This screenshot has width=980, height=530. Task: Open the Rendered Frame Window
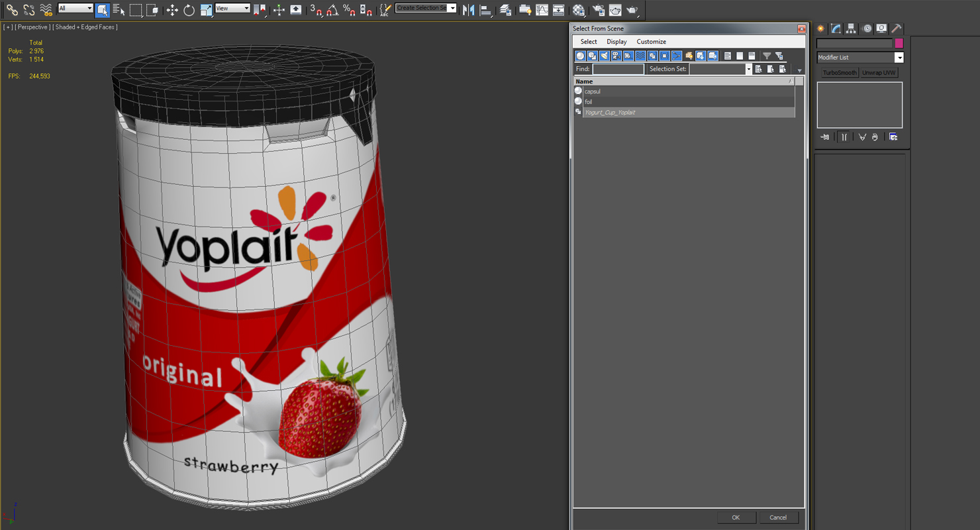(615, 10)
